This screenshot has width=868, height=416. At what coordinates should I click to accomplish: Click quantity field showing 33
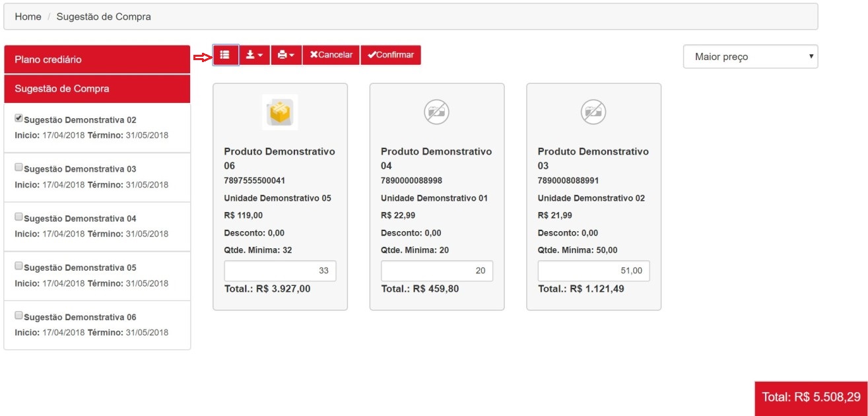pyautogui.click(x=280, y=271)
